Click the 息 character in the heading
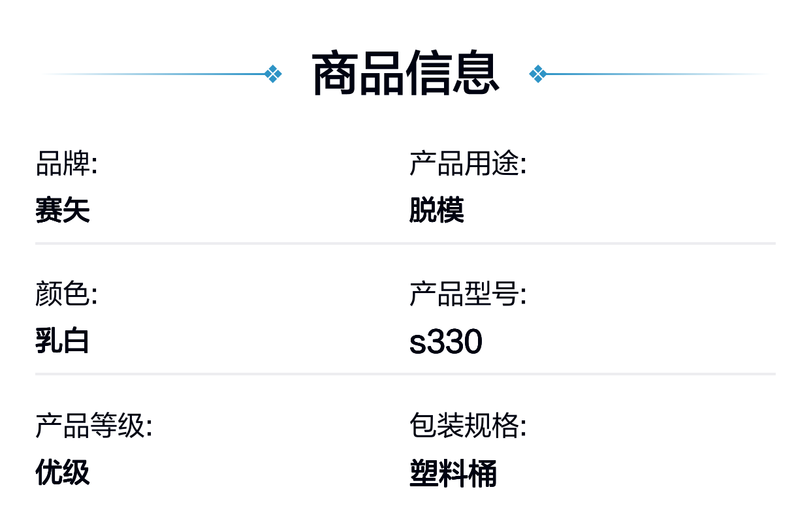The width and height of the screenshot is (811, 532). [x=477, y=74]
